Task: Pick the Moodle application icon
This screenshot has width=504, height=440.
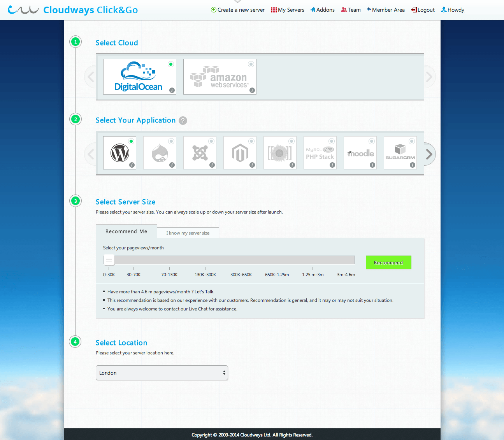Action: 360,153
